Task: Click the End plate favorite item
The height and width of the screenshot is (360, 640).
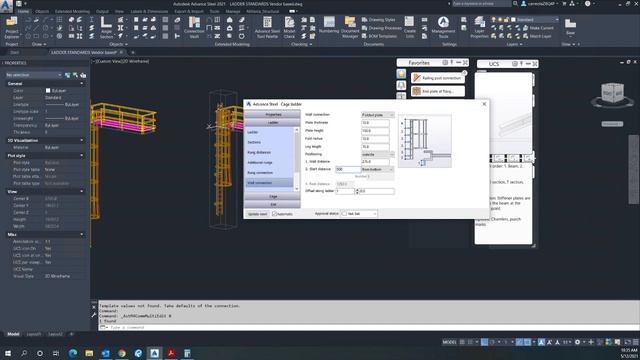Action: click(438, 91)
